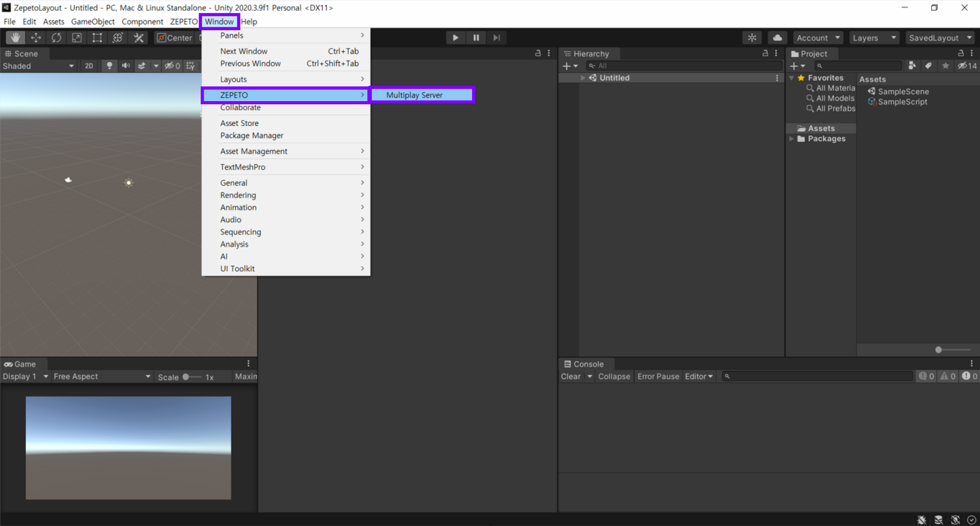The width and height of the screenshot is (980, 526).
Task: Adjust the Game view Scale slider
Action: click(193, 377)
